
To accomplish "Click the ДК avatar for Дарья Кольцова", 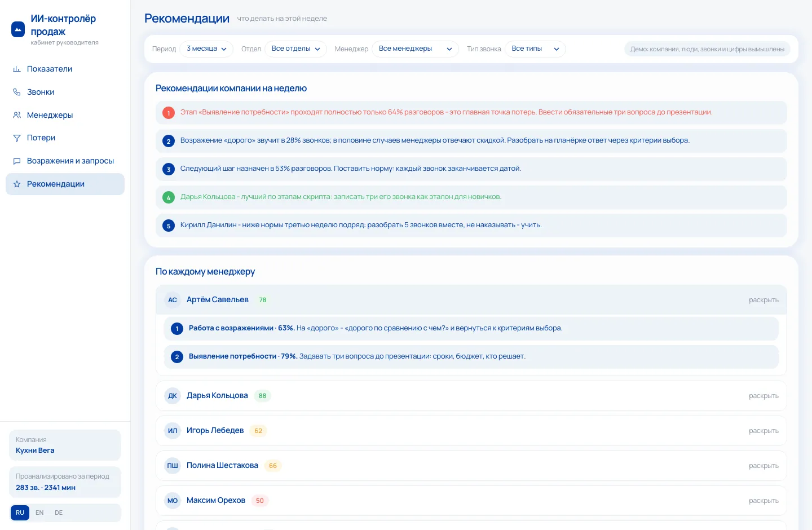I will [x=173, y=396].
